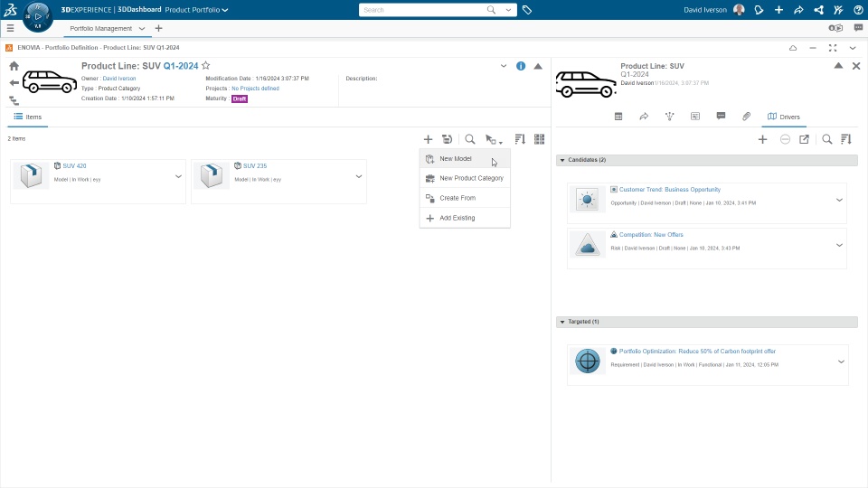Expand the SUV 235 card chevron
The image size is (868, 488).
(359, 176)
